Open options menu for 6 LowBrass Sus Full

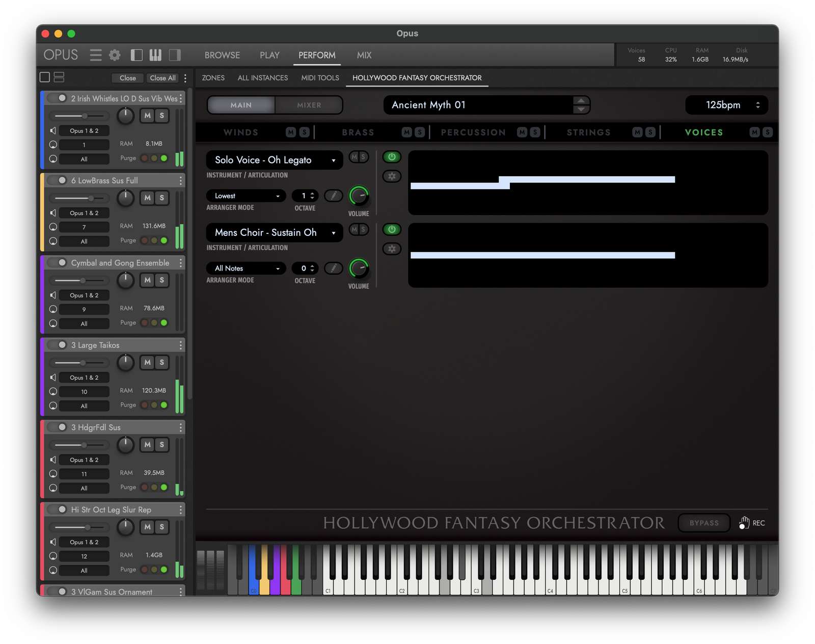point(181,181)
